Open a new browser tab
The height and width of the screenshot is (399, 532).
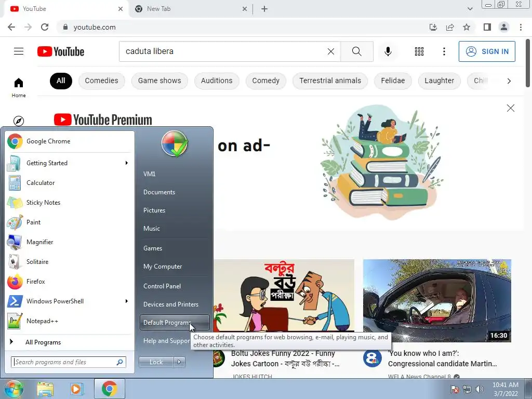[x=264, y=9]
